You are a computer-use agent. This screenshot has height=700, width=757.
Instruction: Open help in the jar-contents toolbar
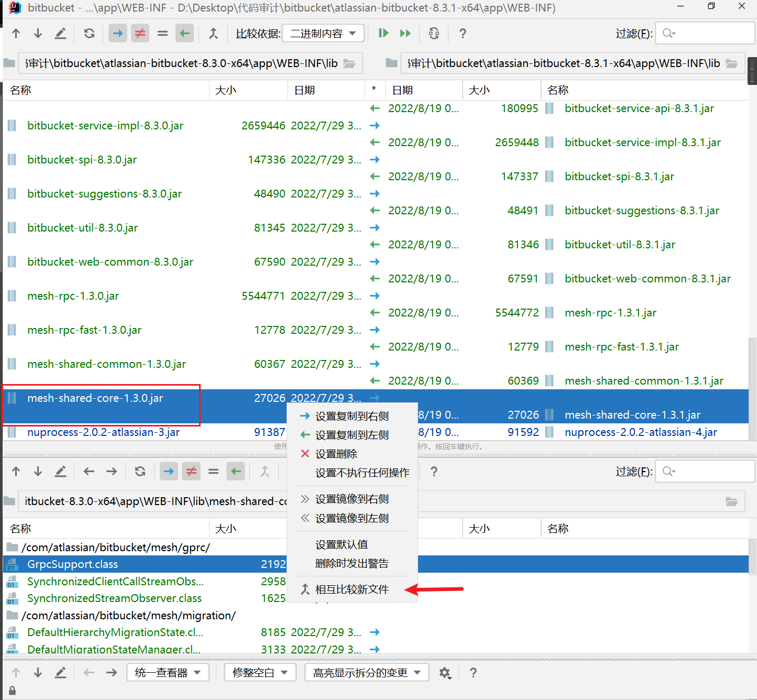pos(434,472)
